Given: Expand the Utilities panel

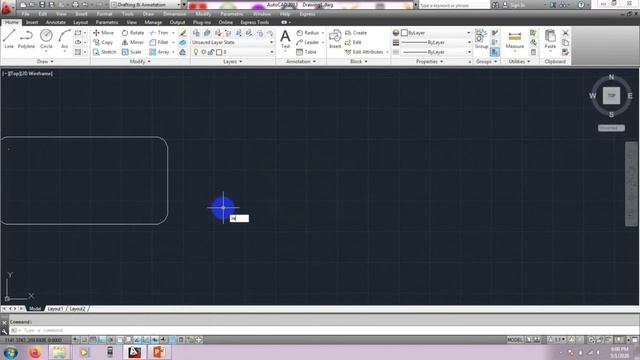Looking at the screenshot, I should pos(519,62).
